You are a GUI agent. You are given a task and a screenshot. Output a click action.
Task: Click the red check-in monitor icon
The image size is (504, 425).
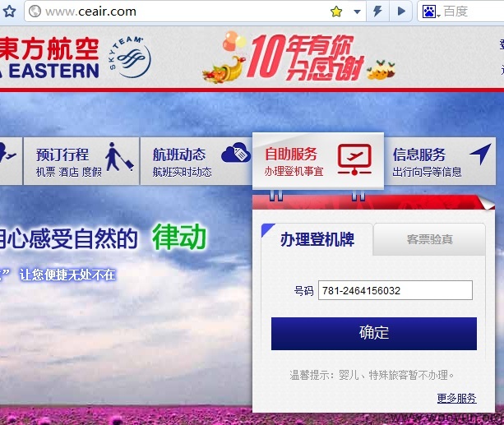[x=354, y=159]
